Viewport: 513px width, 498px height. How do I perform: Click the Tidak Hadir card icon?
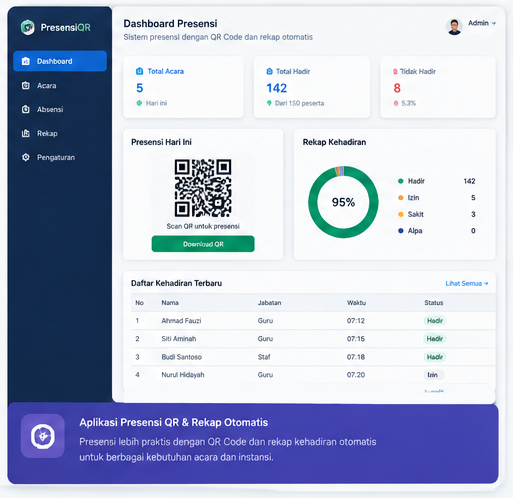click(395, 72)
